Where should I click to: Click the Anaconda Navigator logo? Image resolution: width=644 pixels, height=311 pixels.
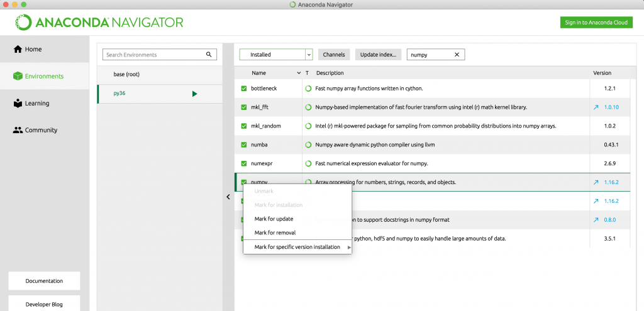click(x=99, y=22)
